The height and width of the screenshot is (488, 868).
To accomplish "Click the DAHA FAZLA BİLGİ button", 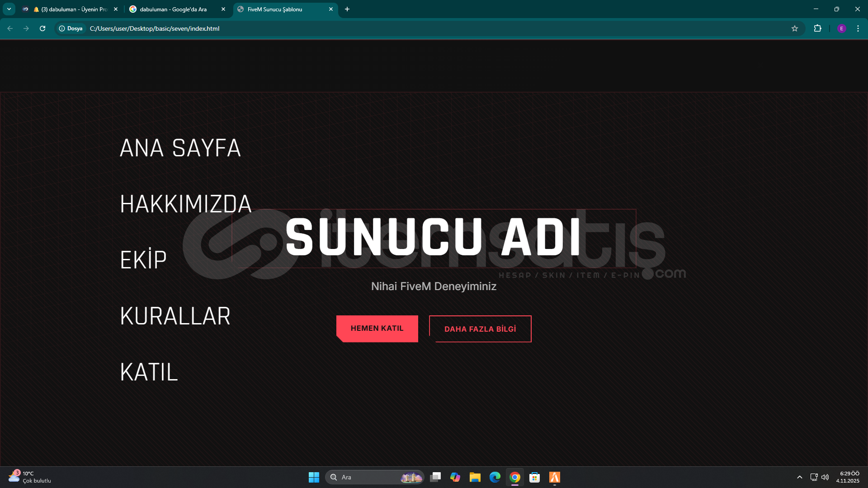I will pos(480,329).
